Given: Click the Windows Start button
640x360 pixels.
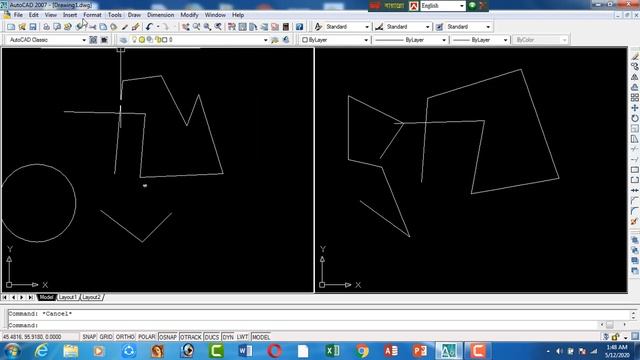Looking at the screenshot, I should (12, 351).
